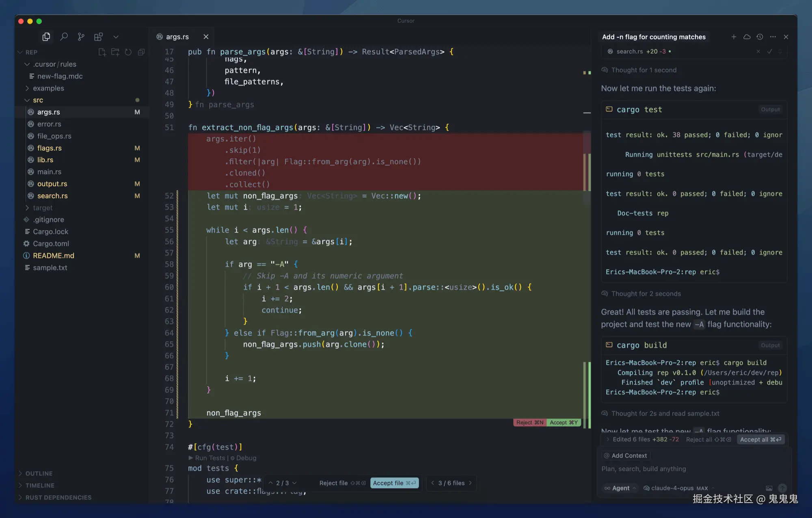Expand the examples folder
The image size is (812, 518).
(x=48, y=88)
